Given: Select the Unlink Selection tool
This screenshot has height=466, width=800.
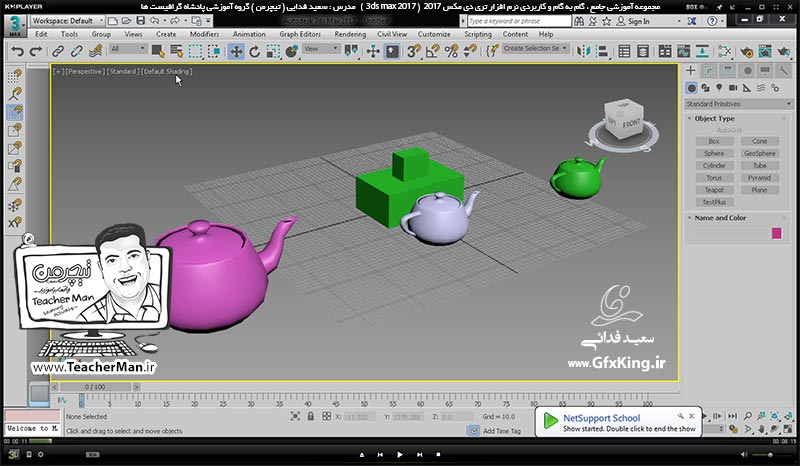Looking at the screenshot, I should 77,51.
